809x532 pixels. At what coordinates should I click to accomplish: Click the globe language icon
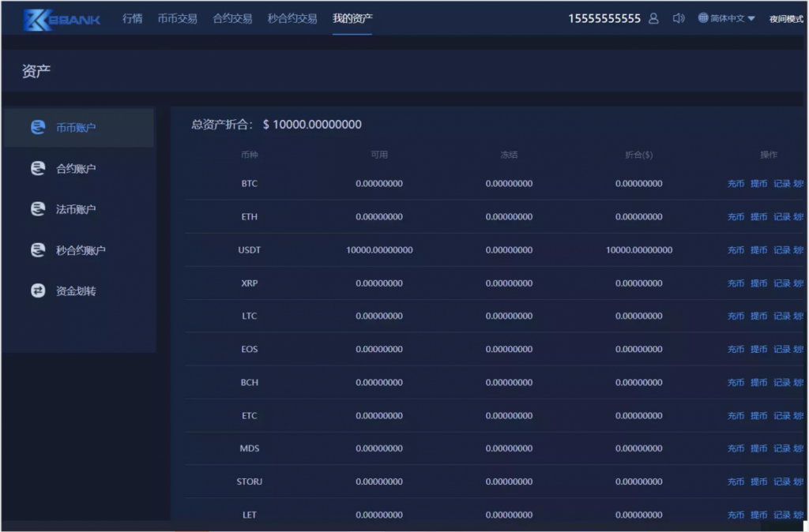click(703, 18)
